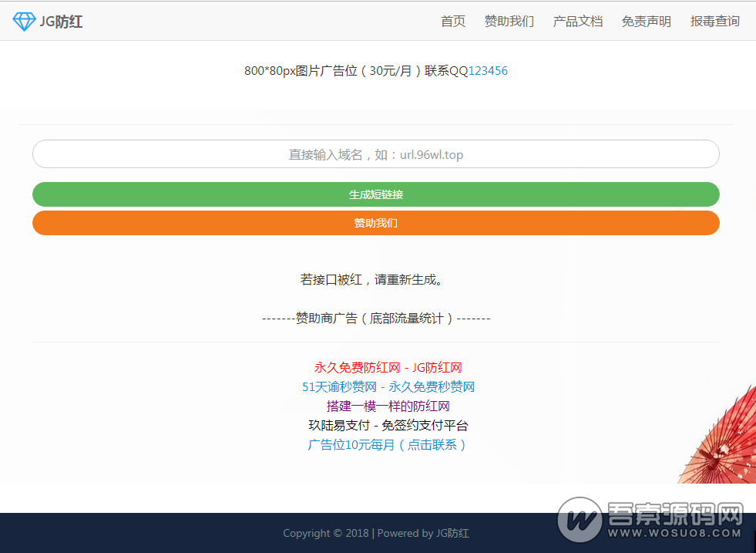756x553 pixels.
Task: Click the diamond JG防红 logo icon
Action: coord(25,21)
